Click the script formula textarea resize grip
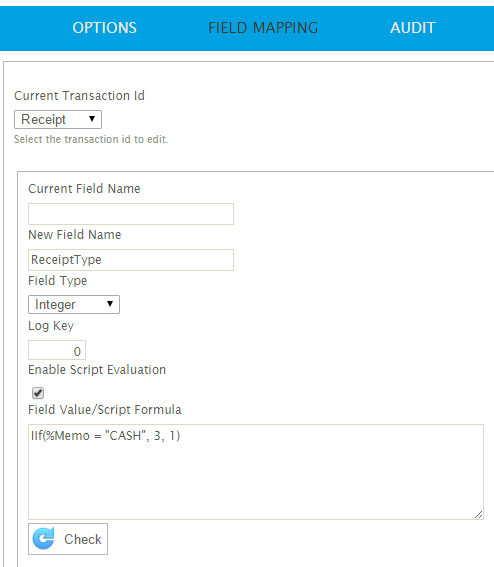This screenshot has height=567, width=494. coord(478,514)
